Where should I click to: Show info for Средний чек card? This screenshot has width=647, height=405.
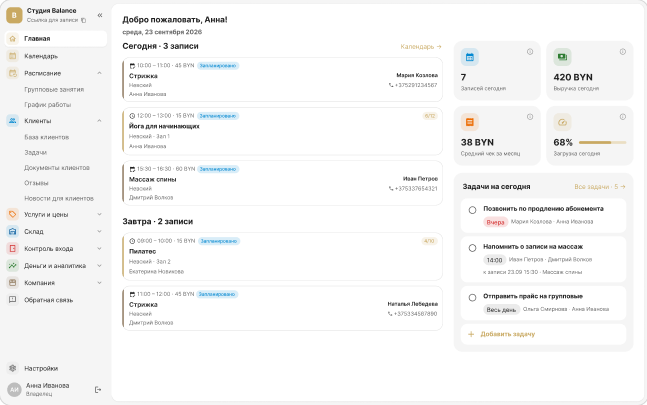pos(530,117)
